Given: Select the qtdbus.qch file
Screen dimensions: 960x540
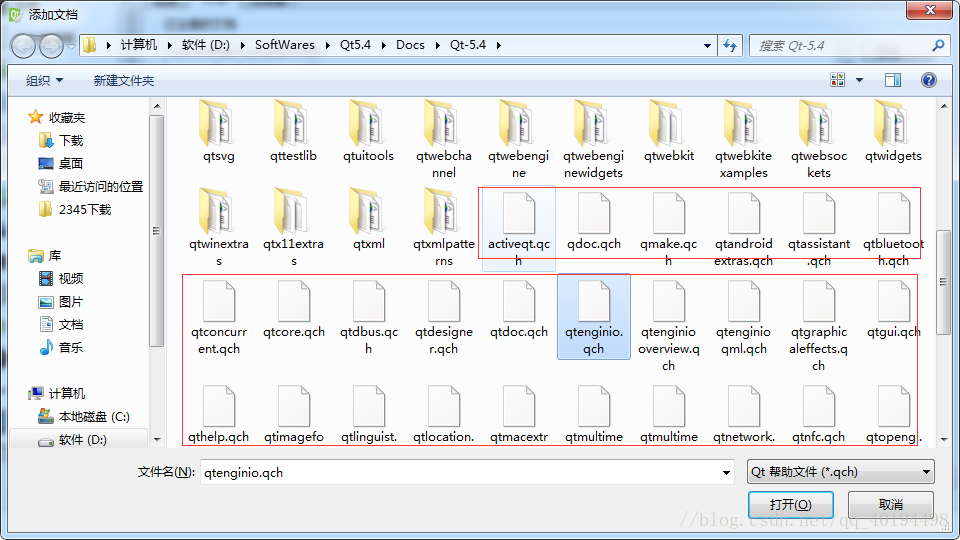Looking at the screenshot, I should click(369, 317).
